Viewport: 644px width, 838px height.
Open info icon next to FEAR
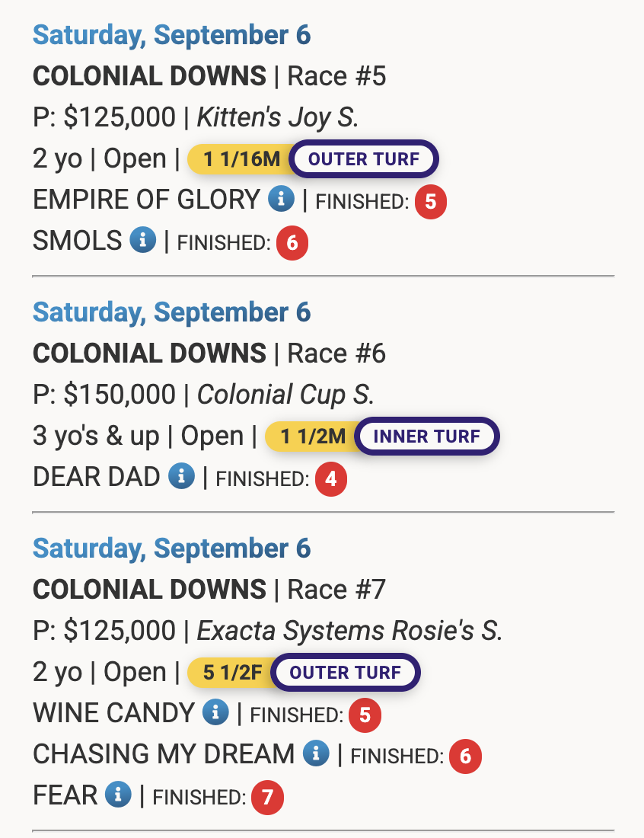[118, 795]
